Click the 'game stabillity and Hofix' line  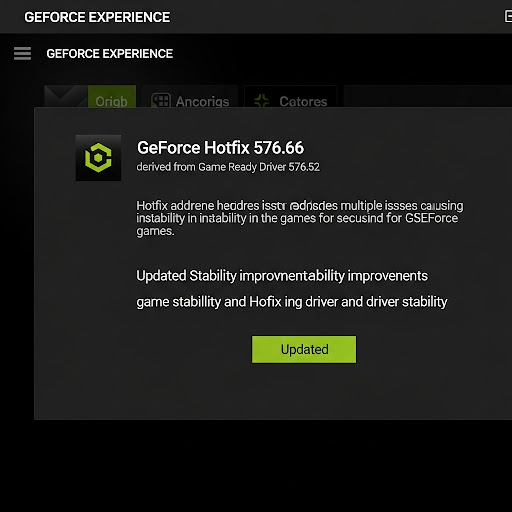292,302
